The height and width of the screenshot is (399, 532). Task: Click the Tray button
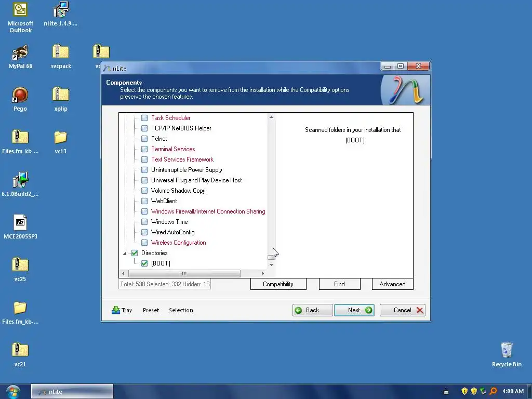[x=122, y=310]
